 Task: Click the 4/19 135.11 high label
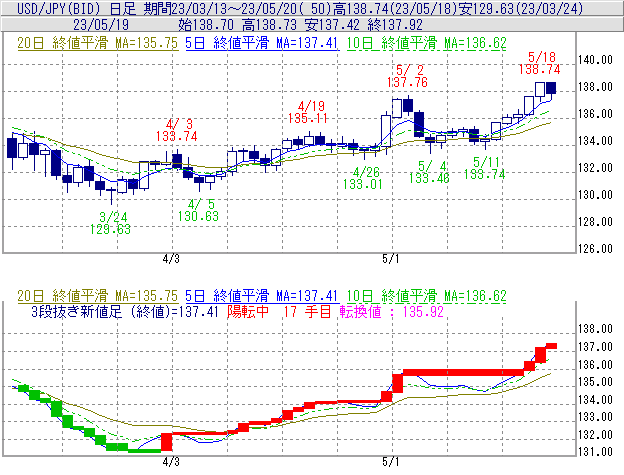coord(308,112)
